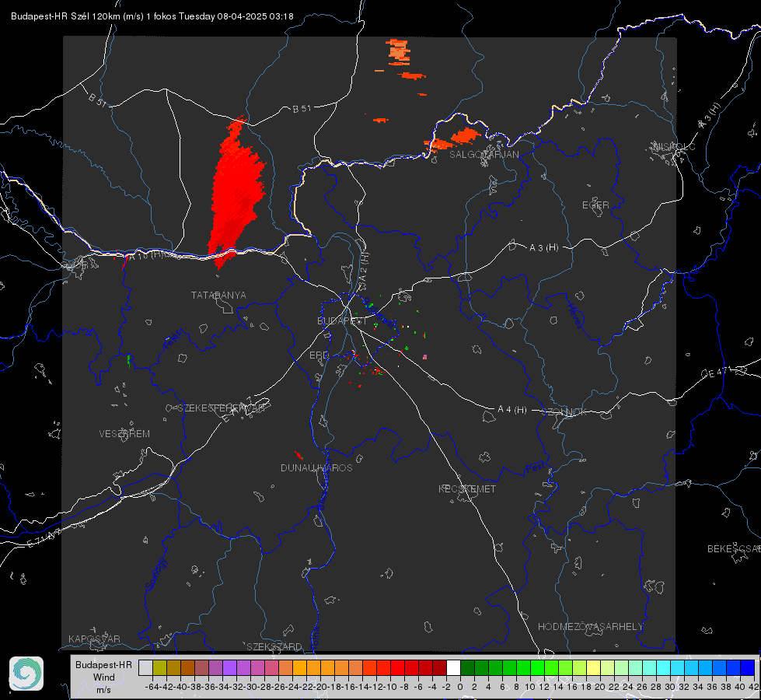761x700 pixels.
Task: Click the SZEKESFEHERVAR city label
Action: [x=222, y=408]
